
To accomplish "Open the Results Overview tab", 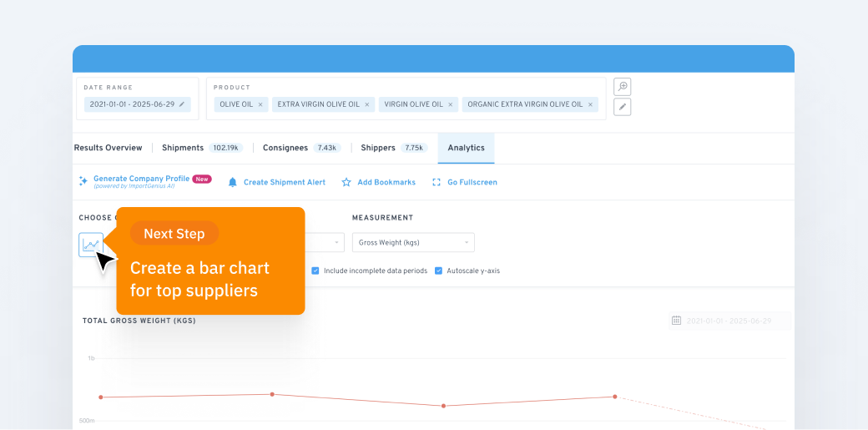I will [108, 148].
